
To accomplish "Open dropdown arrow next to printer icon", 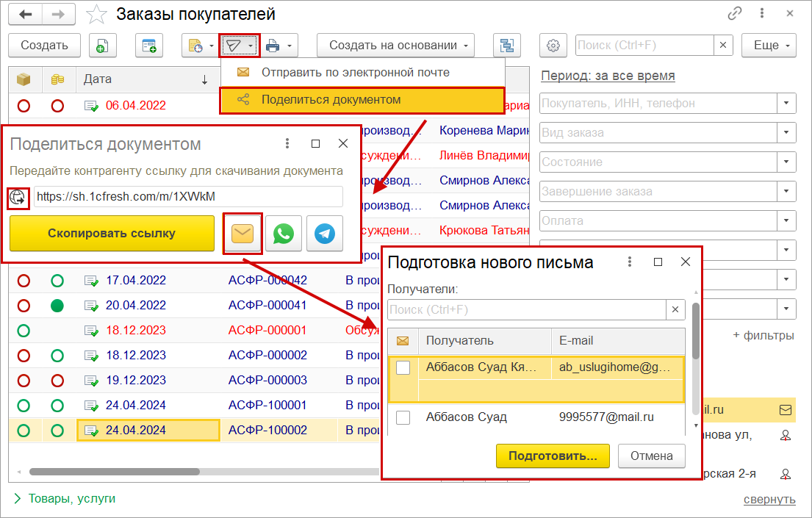I will (x=290, y=46).
